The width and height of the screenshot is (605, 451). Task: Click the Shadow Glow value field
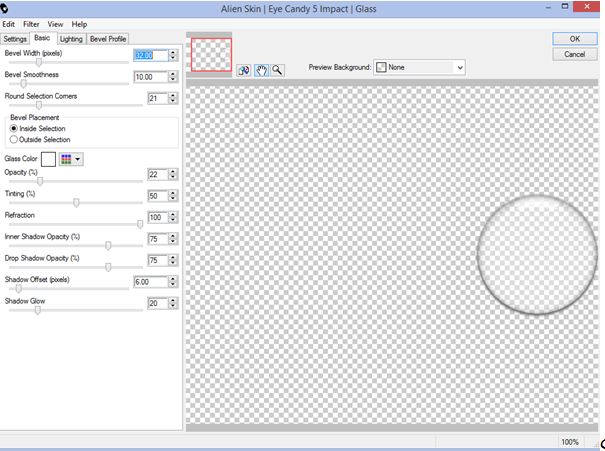click(x=158, y=303)
